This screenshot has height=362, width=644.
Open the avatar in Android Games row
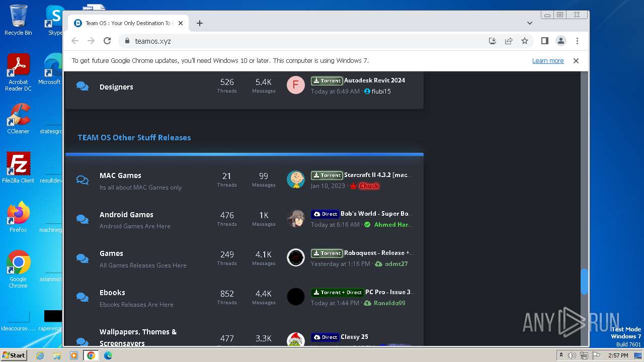[296, 219]
